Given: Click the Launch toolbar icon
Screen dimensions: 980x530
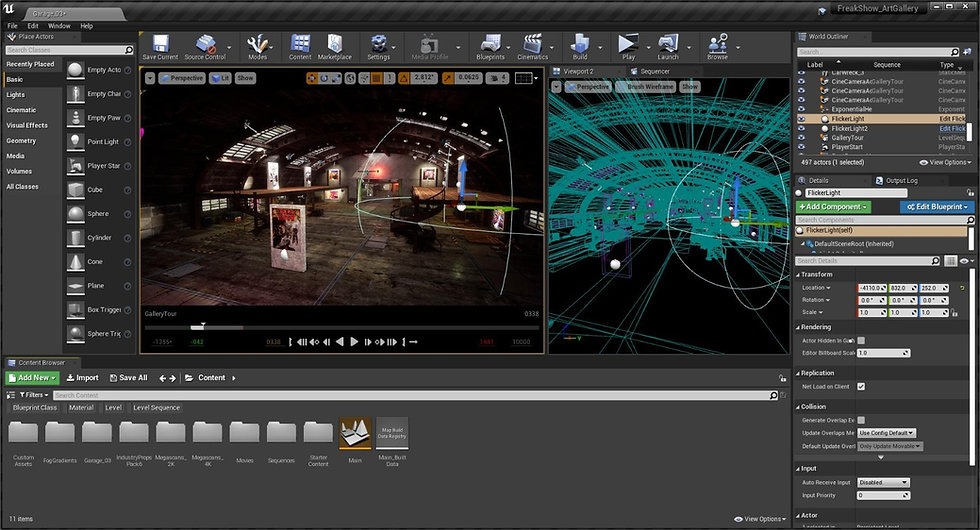Looking at the screenshot, I should pyautogui.click(x=668, y=47).
